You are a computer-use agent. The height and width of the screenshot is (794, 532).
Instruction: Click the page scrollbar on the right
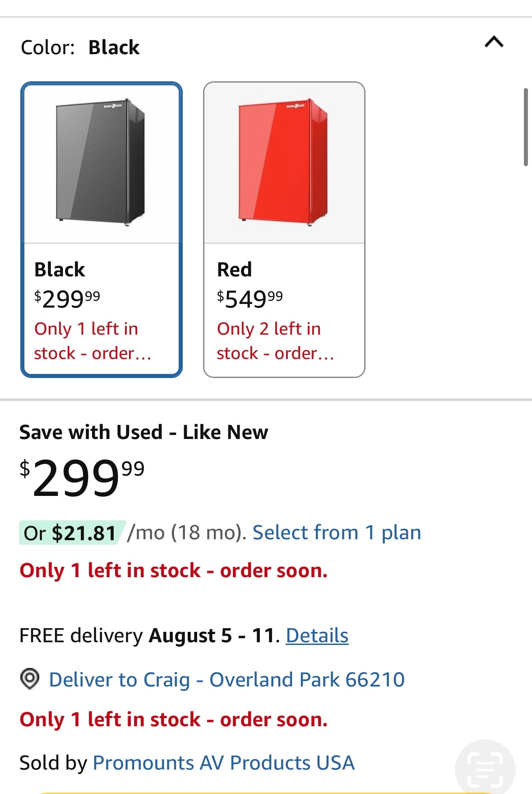526,128
